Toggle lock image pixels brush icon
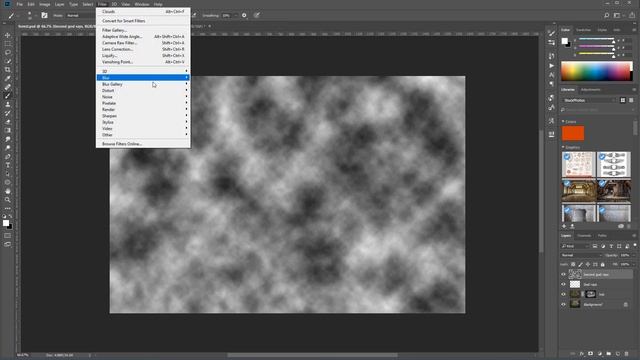 [580, 264]
